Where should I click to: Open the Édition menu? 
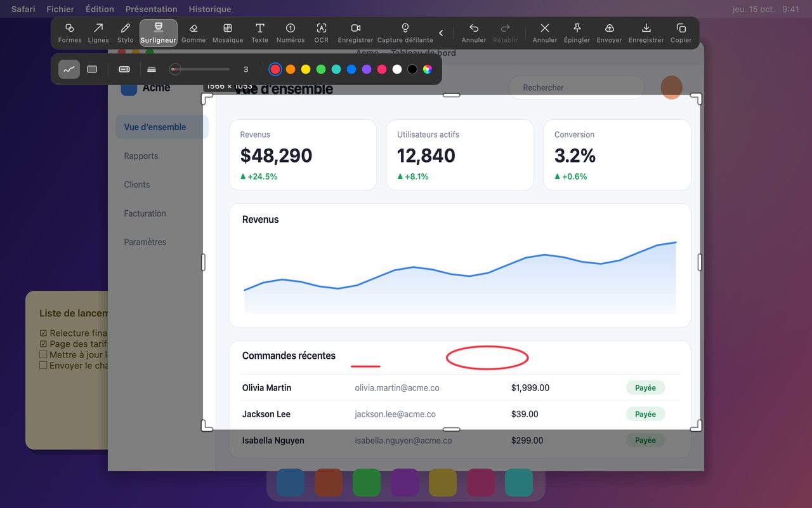click(x=100, y=9)
